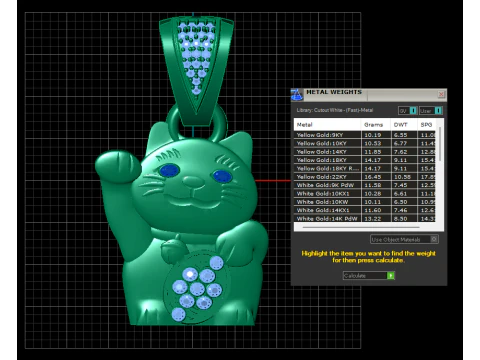The height and width of the screenshot is (360, 480).
Task: Click the vertical scrollbar of metals table
Action: pos(440,143)
